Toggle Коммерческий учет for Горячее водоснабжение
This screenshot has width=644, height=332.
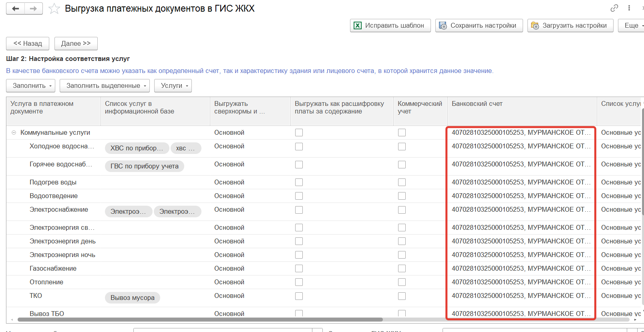click(402, 165)
